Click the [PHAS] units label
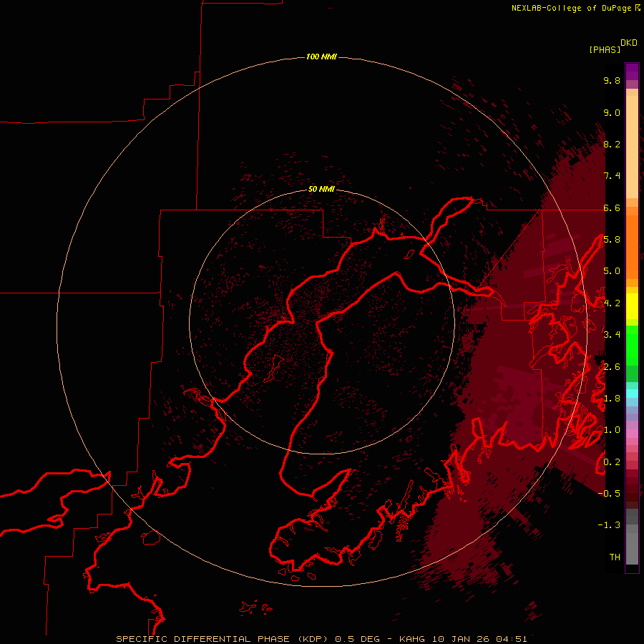644x644 pixels. tap(605, 50)
